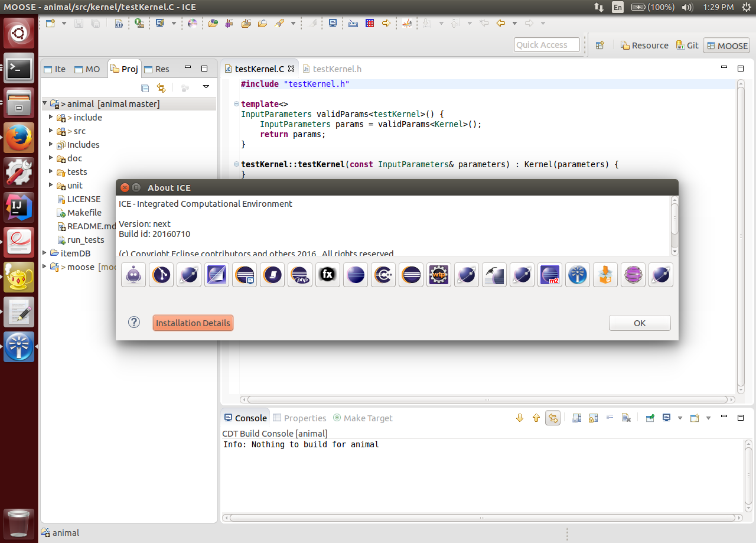Click the purple striped sphere feature icon

(x=633, y=275)
